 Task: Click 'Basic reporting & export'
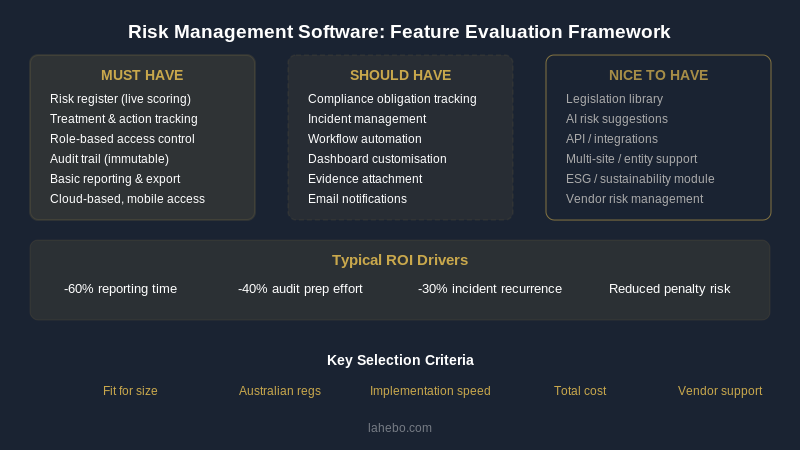(x=115, y=179)
